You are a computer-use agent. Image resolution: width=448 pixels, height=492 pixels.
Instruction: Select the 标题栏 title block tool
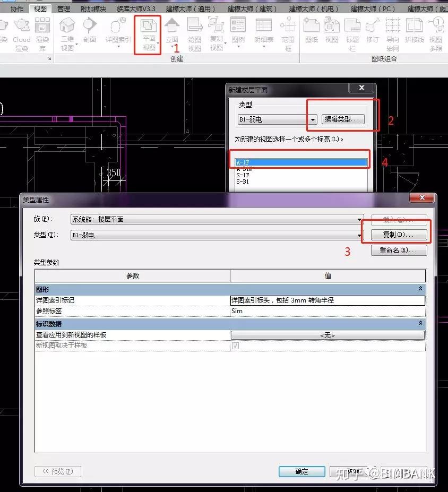pyautogui.click(x=352, y=34)
